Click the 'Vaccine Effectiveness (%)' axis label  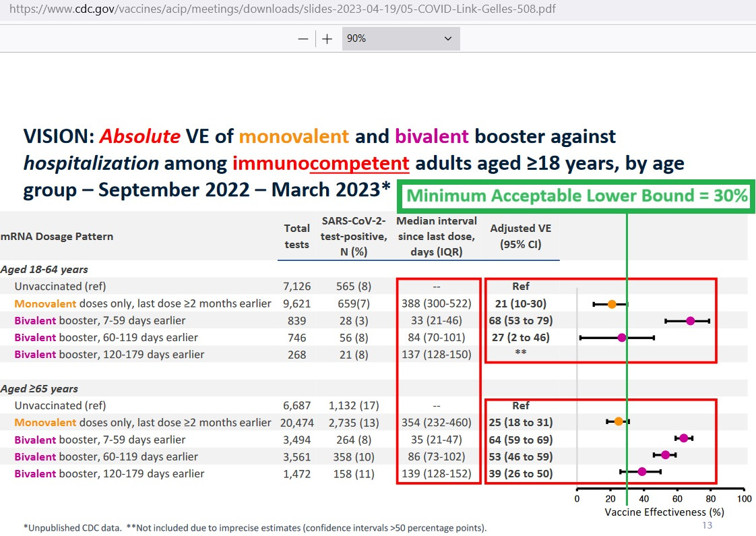pos(664,512)
